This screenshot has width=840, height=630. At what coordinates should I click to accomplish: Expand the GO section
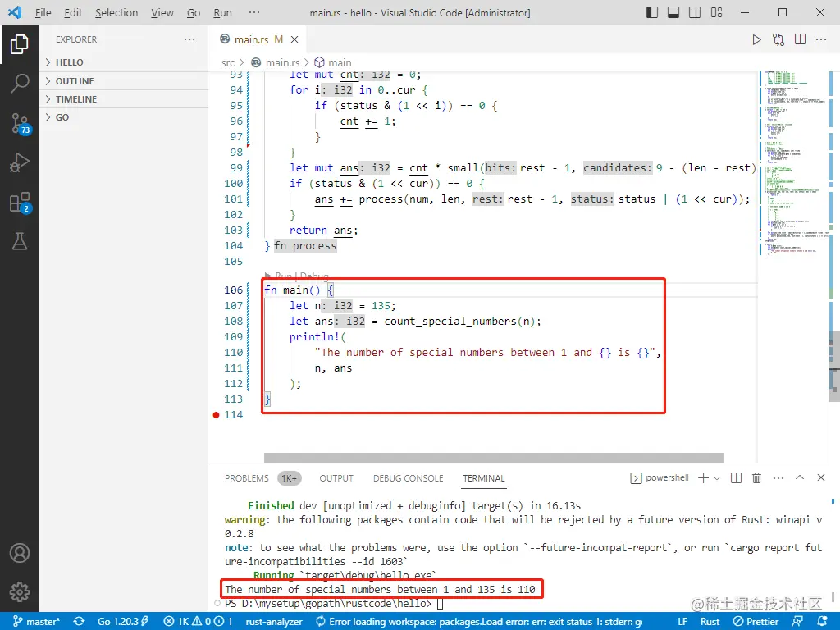coord(125,117)
